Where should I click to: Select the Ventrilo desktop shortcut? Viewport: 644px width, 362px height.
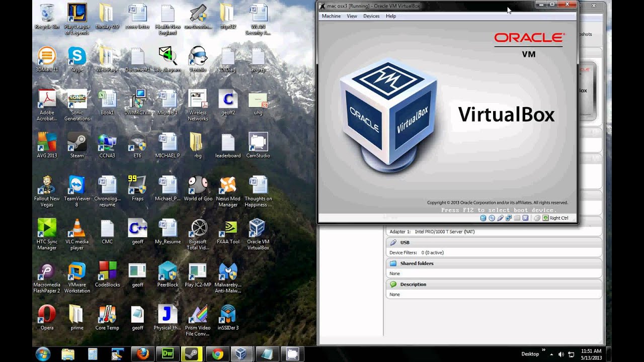pyautogui.click(x=198, y=59)
